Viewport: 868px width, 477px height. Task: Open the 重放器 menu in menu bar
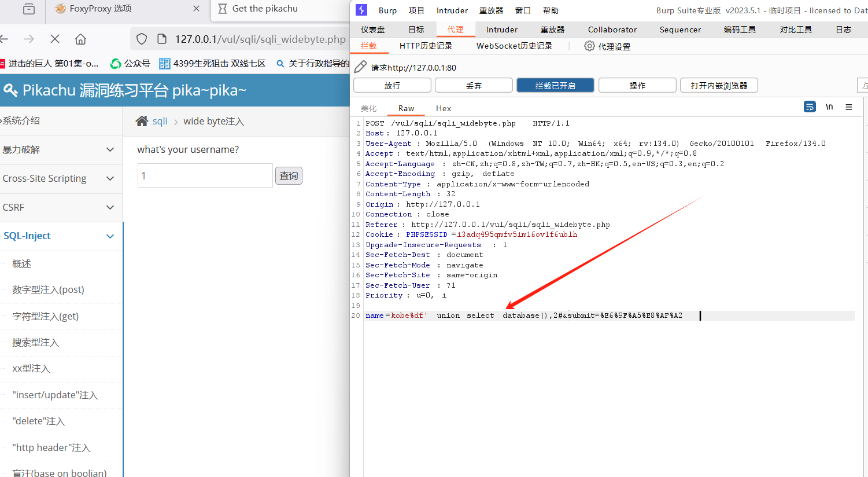(x=492, y=10)
